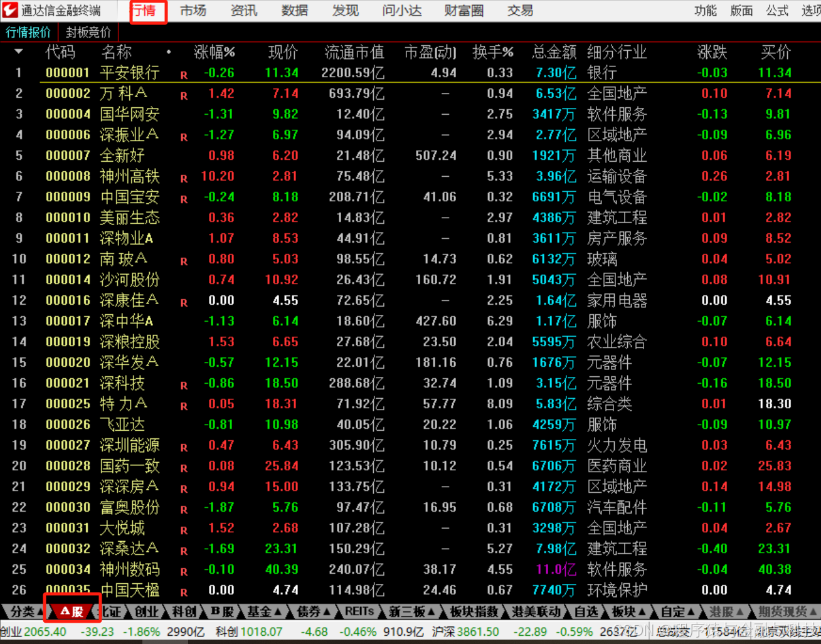
Task: Click 深中华A P/E value 427.60
Action: tap(436, 321)
